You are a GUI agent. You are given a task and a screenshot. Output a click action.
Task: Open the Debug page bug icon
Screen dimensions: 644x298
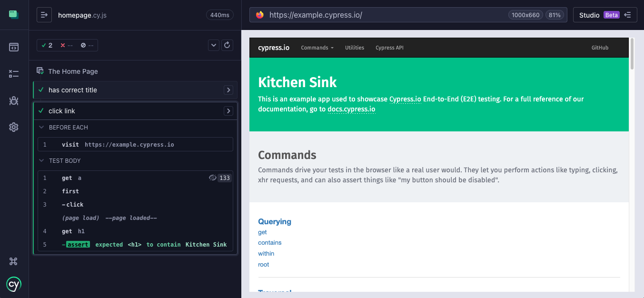point(14,100)
